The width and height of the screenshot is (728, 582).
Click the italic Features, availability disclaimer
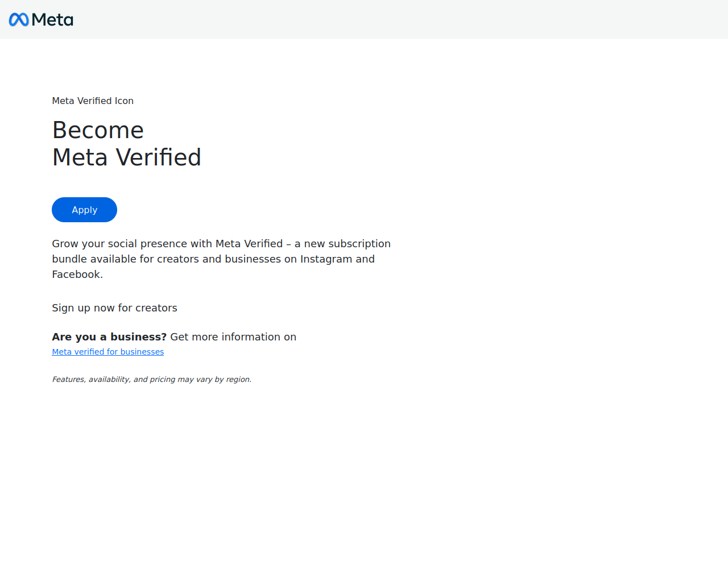click(152, 379)
